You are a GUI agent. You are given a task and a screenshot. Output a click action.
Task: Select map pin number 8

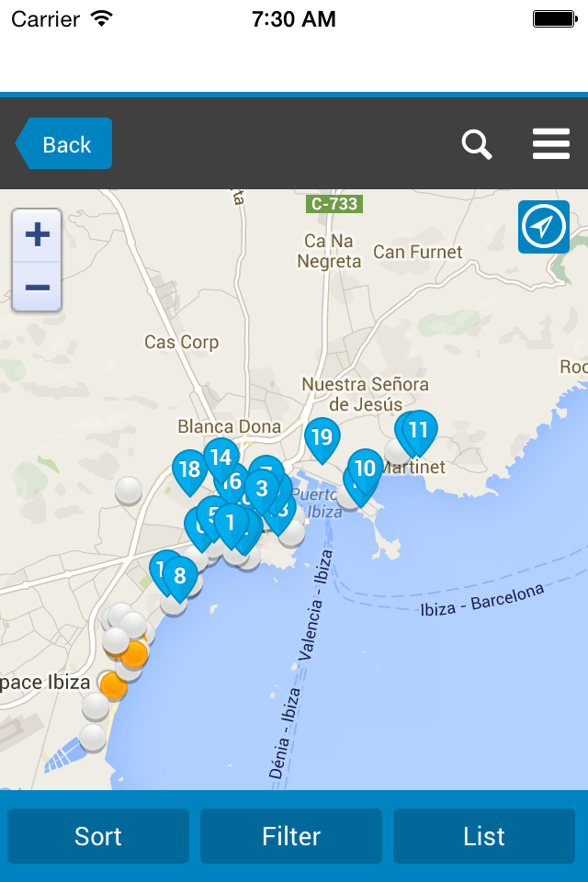click(180, 580)
